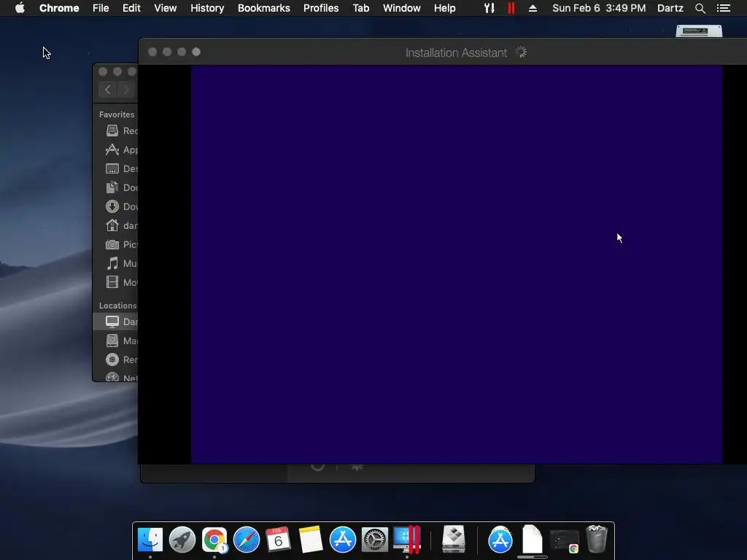Viewport: 747px width, 560px height.
Task: Open Finder from the Dock
Action: point(150,540)
